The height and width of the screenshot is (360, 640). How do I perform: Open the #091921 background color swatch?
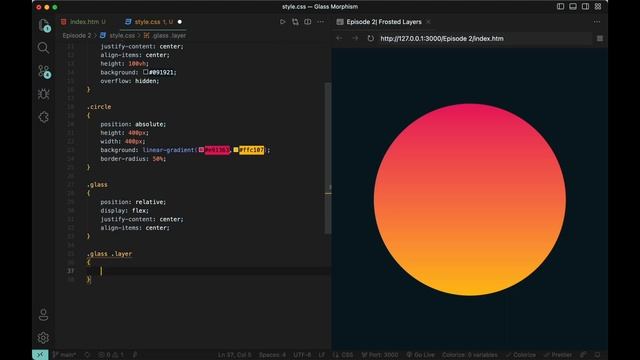[x=145, y=72]
